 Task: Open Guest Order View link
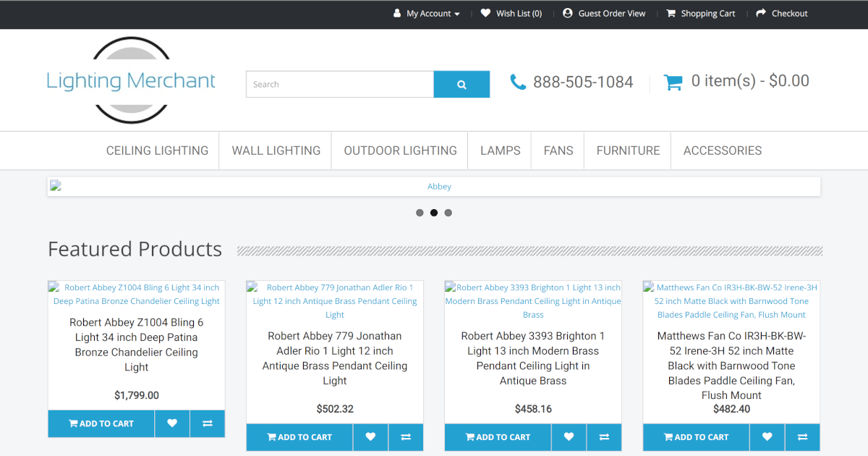tap(604, 14)
